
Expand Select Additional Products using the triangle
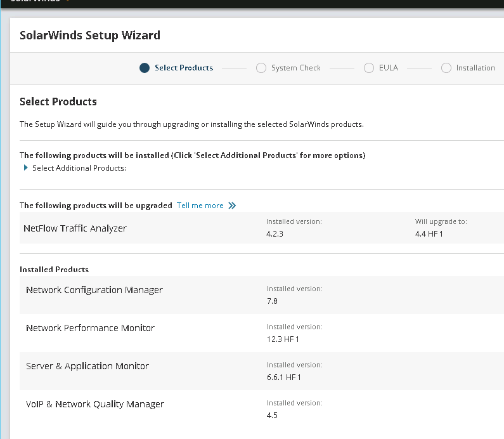[x=26, y=168]
